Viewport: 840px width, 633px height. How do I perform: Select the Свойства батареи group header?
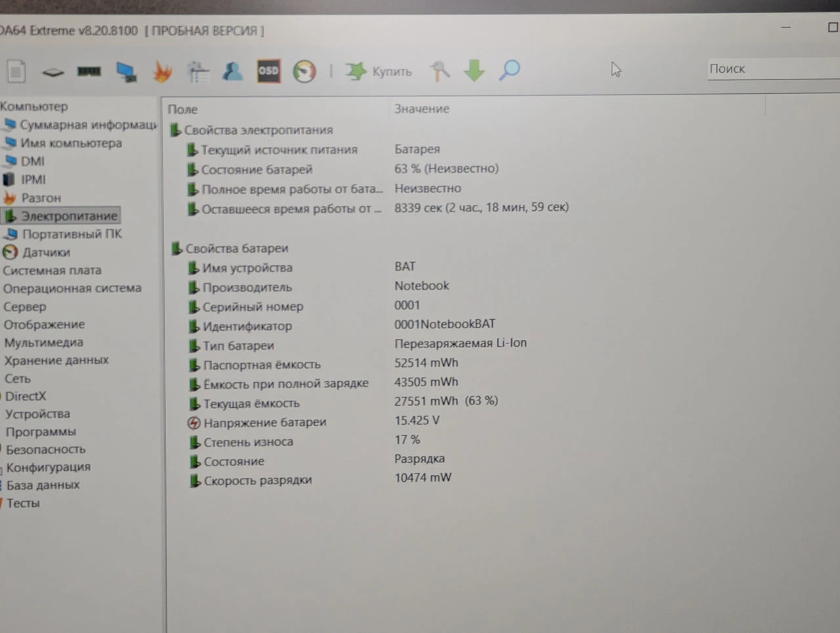click(229, 248)
